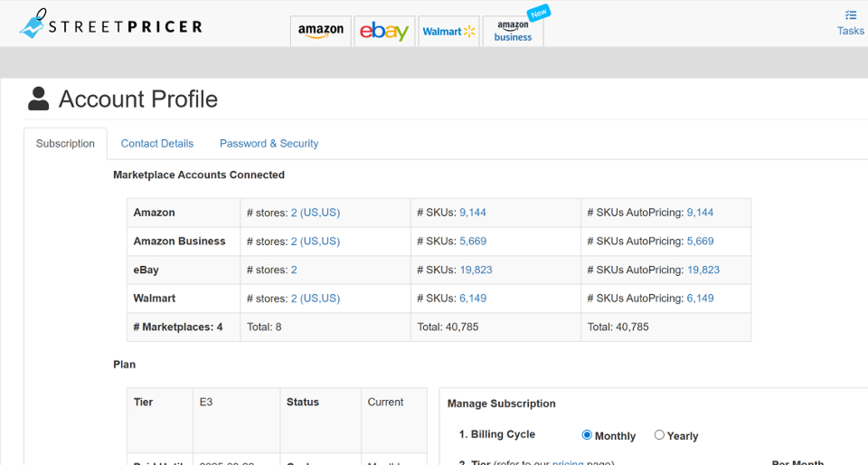Screen dimensions: 868x465
Task: Open the eBay marketplace tab
Action: (384, 31)
